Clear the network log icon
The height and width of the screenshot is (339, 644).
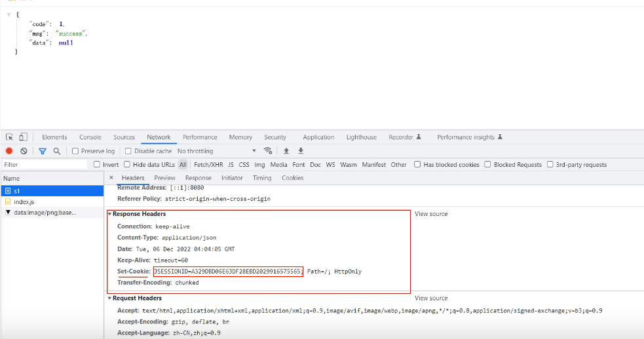[24, 151]
